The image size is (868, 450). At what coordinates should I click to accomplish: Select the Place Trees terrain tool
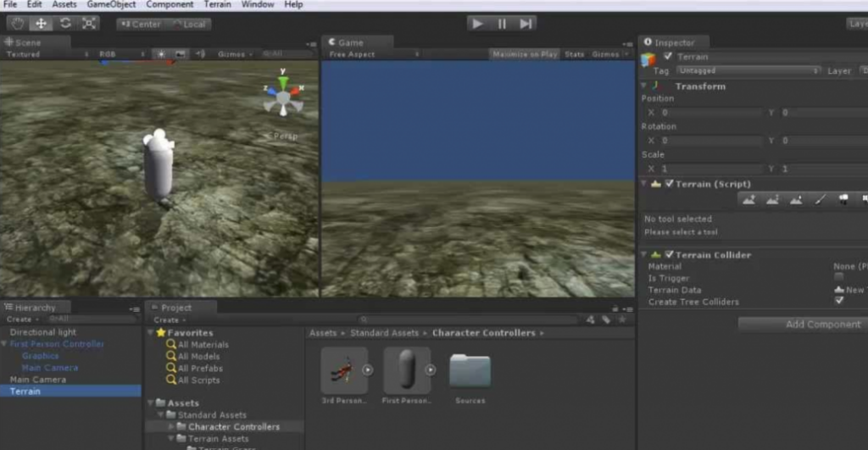(843, 200)
